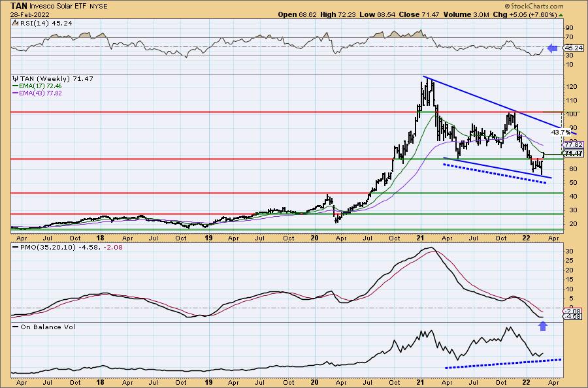Click the 110 price axis label
588x388 pixels.
click(x=572, y=101)
